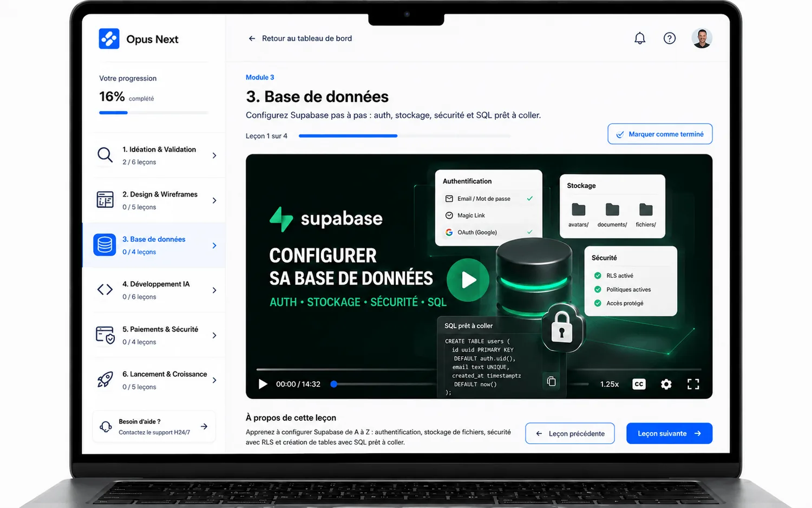Play the video with the center green button

click(468, 280)
